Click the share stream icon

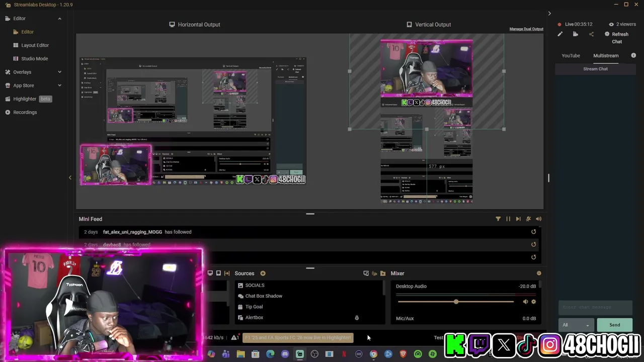coord(591,34)
